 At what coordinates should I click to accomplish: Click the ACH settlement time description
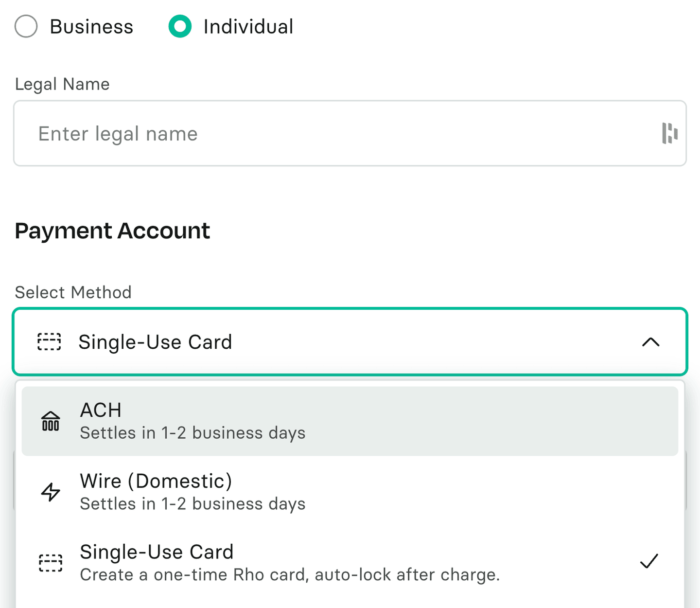192,433
